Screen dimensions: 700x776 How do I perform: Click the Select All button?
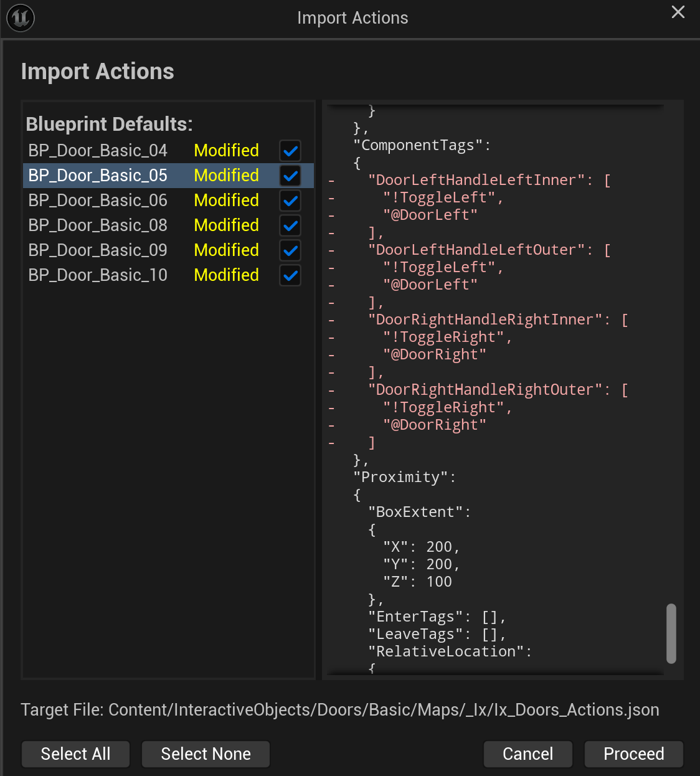75,754
